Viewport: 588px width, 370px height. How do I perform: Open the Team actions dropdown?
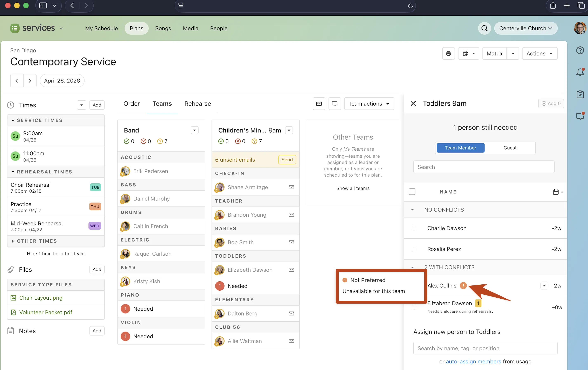(369, 104)
